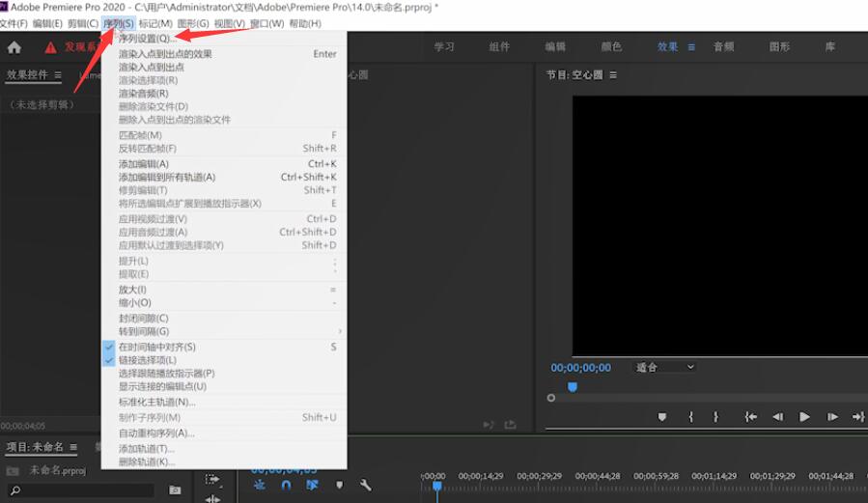
Task: Toggle insert sequences as nests icon
Action: point(259,486)
